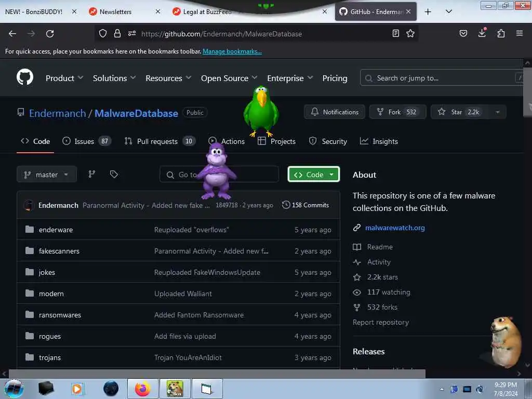Screen dimensions: 532x399
Task: Open the Pocket save icon
Action: [463, 34]
